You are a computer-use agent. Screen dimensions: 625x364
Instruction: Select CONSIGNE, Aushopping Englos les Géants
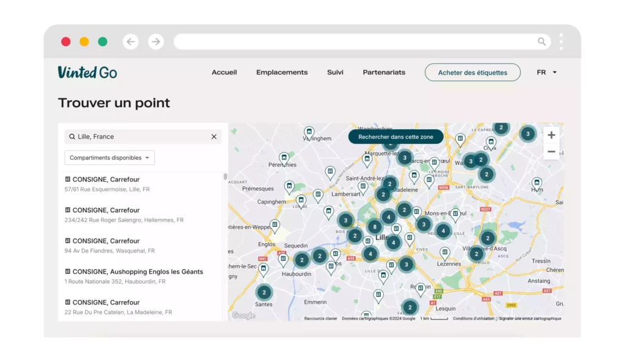[x=140, y=276]
